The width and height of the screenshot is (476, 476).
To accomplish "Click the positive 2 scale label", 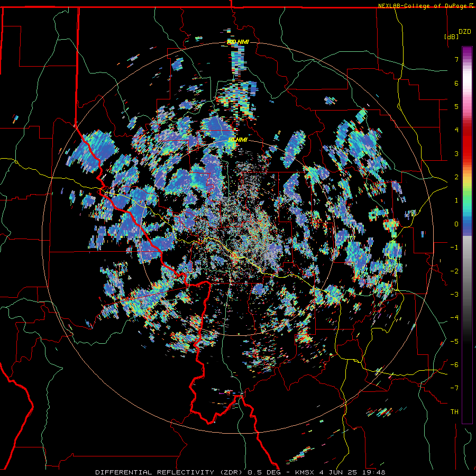I will pyautogui.click(x=456, y=177).
